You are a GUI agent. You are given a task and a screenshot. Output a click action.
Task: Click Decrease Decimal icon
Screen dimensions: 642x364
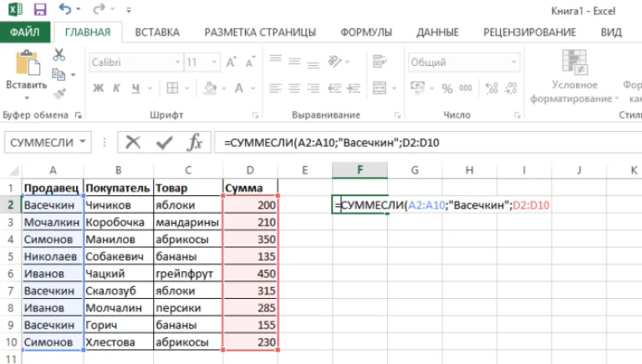511,88
